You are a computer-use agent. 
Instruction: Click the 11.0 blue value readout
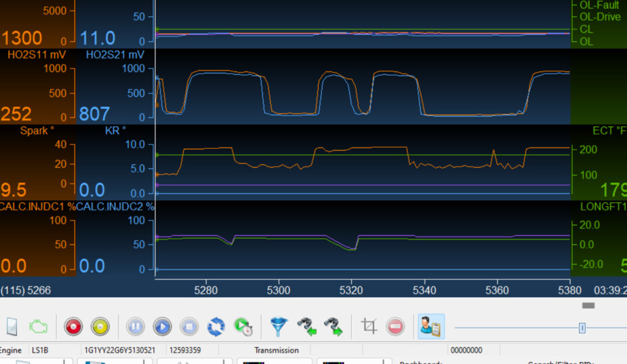click(98, 38)
